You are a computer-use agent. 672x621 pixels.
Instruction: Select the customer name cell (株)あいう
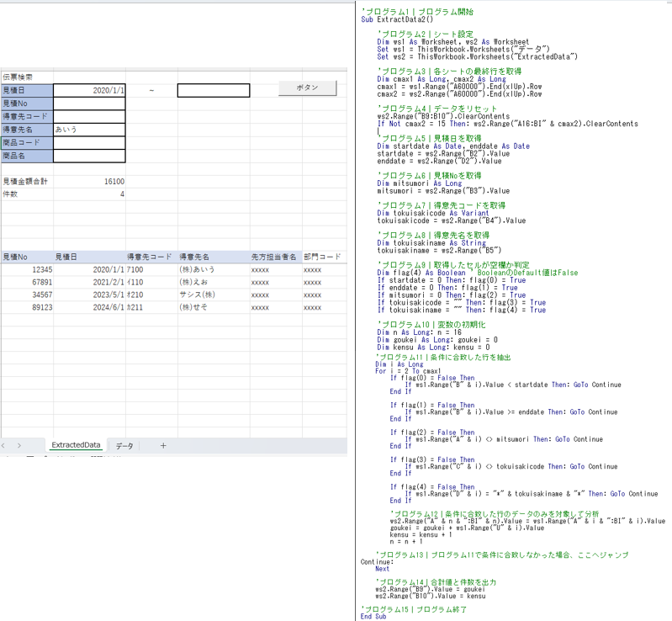pos(214,270)
